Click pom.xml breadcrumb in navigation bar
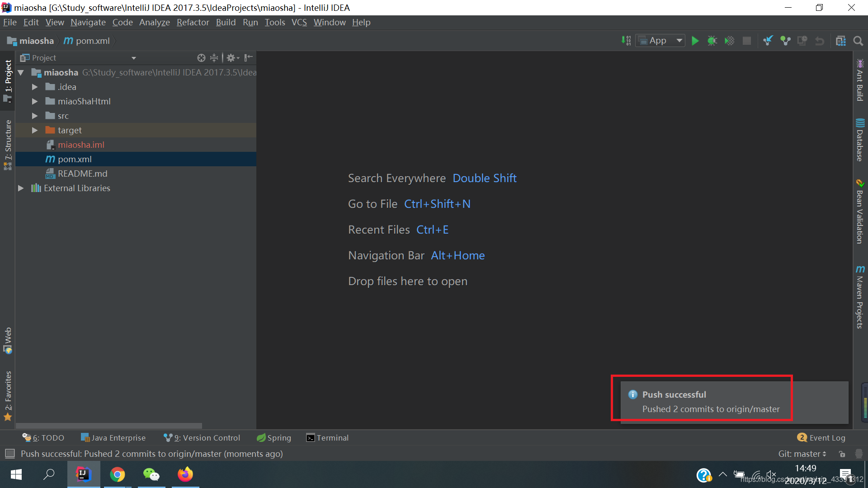Screen dimensions: 868x488 point(87,41)
